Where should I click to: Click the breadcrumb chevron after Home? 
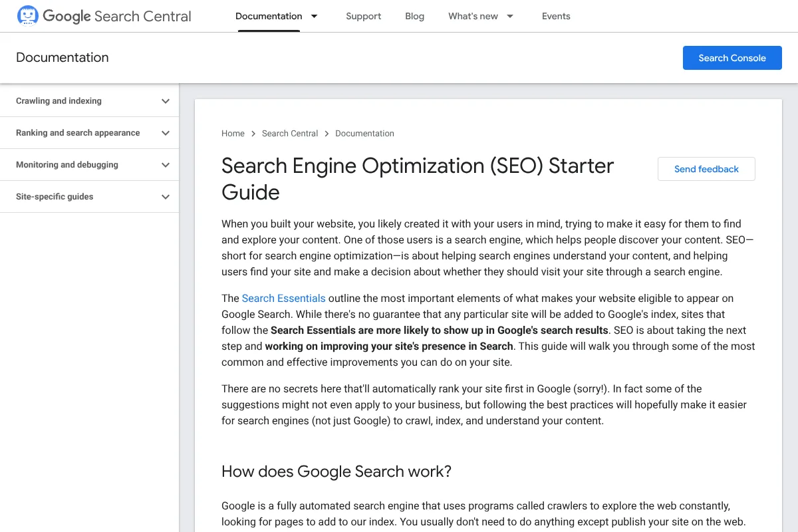[x=253, y=134]
